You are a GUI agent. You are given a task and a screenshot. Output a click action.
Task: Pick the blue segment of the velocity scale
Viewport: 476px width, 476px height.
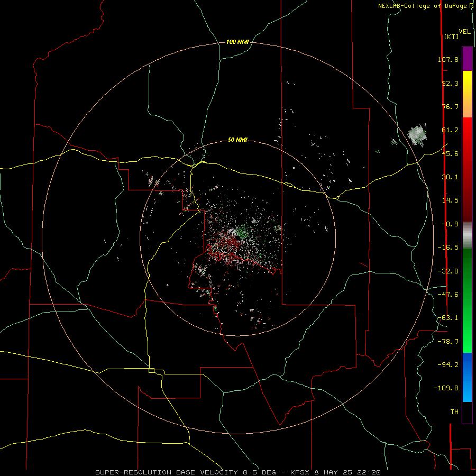[467, 377]
